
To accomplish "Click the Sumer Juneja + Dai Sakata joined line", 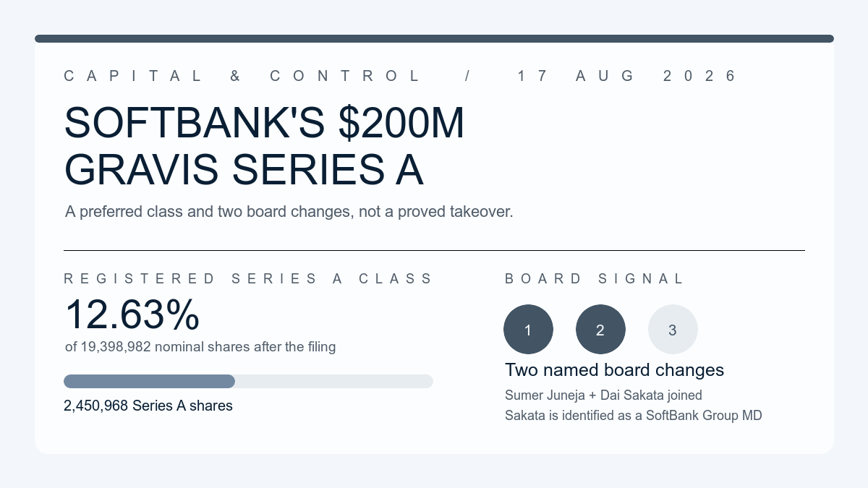I will (603, 395).
